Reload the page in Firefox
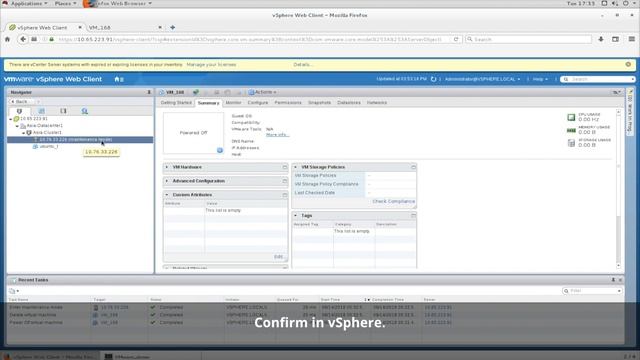640x360 pixels. (456, 39)
